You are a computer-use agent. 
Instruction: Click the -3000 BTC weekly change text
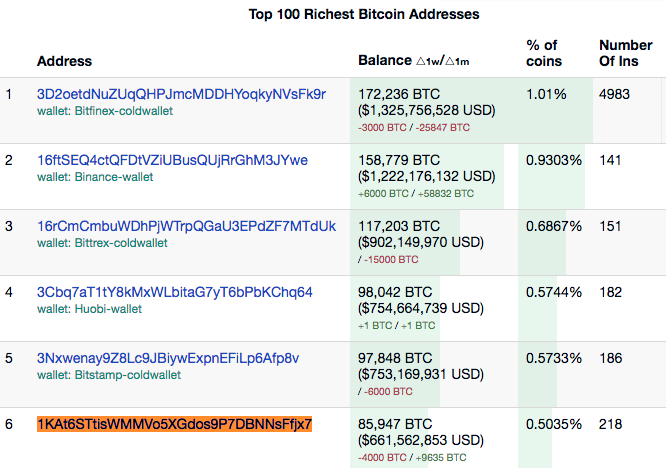382,127
